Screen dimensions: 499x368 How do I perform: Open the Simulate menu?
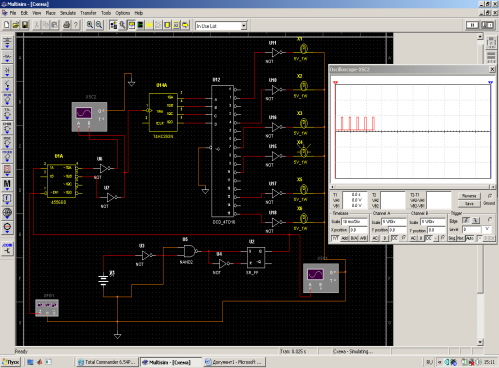68,13
